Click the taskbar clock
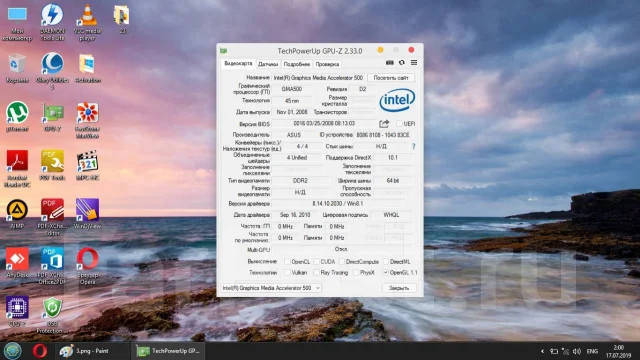 pos(618,351)
